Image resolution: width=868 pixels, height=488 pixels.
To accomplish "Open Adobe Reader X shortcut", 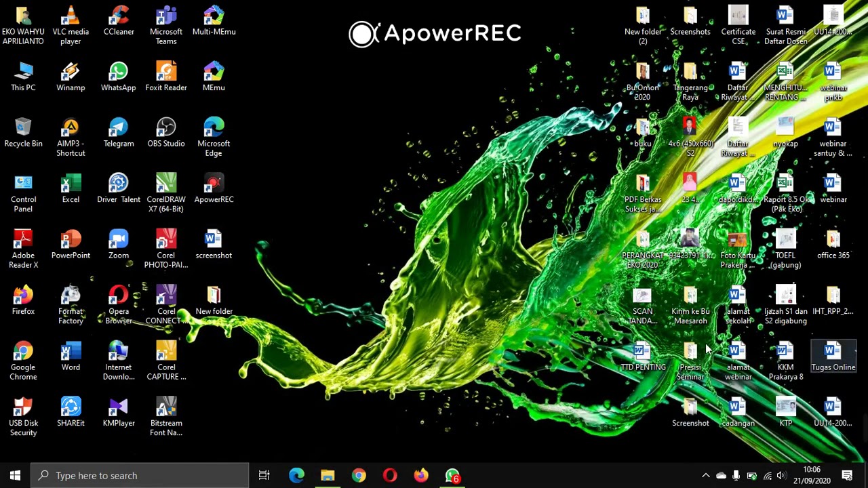I will pyautogui.click(x=23, y=249).
